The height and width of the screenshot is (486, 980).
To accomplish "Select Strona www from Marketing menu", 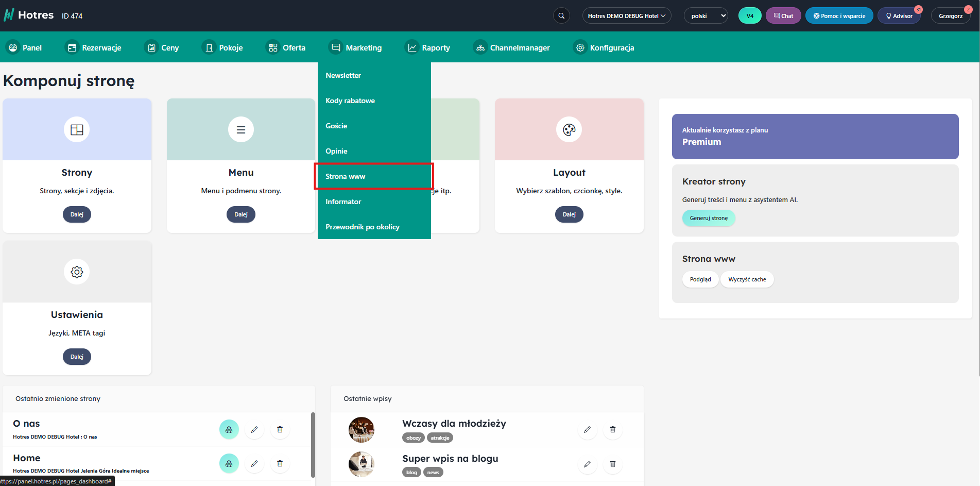I will click(346, 176).
